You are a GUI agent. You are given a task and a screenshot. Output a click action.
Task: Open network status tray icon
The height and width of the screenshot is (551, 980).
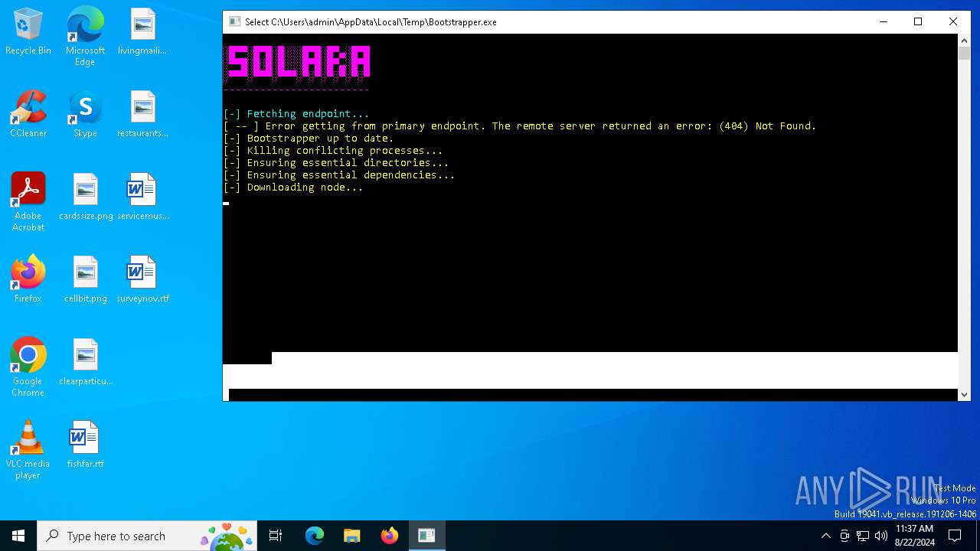point(863,536)
